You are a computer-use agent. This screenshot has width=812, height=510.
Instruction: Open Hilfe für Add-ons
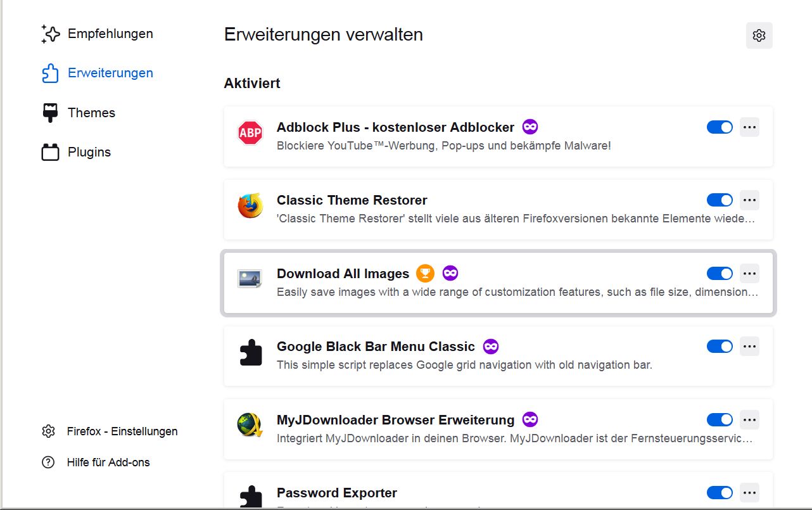[108, 462]
